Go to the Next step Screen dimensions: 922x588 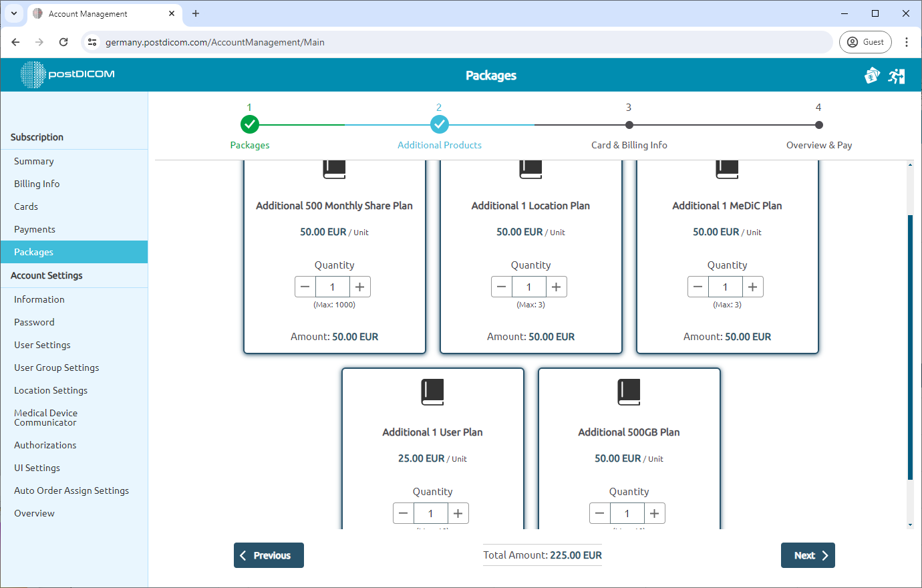point(807,555)
